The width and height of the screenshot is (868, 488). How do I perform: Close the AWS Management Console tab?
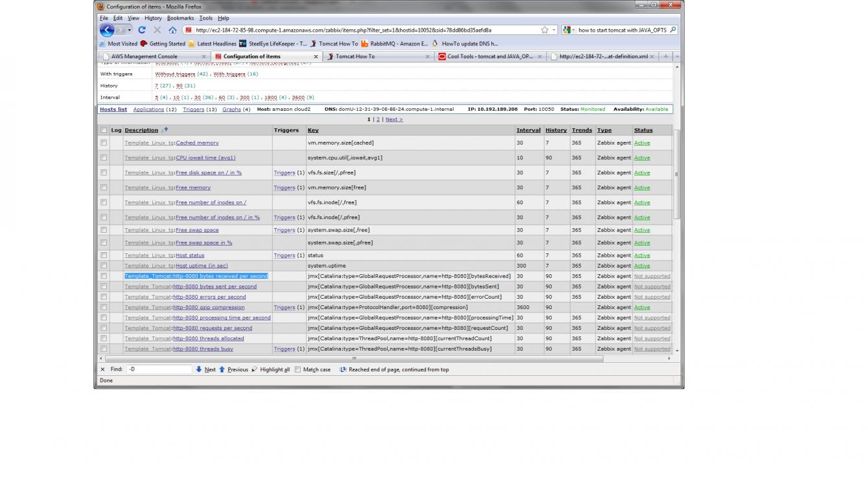coord(205,56)
